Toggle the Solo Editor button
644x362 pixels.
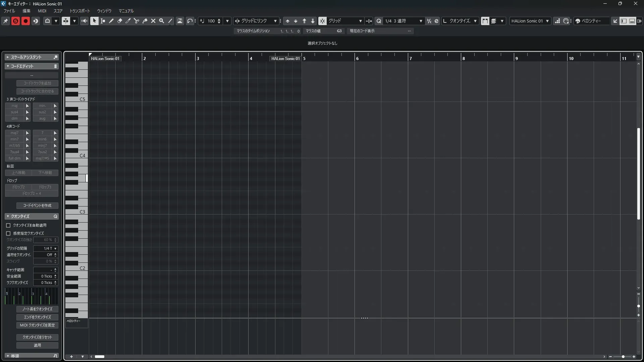pyautogui.click(x=15, y=21)
